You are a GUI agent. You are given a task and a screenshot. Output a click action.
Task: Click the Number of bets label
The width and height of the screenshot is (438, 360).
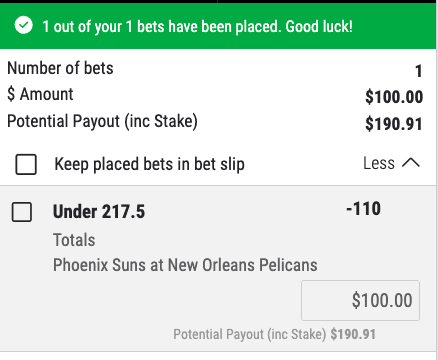coord(60,68)
